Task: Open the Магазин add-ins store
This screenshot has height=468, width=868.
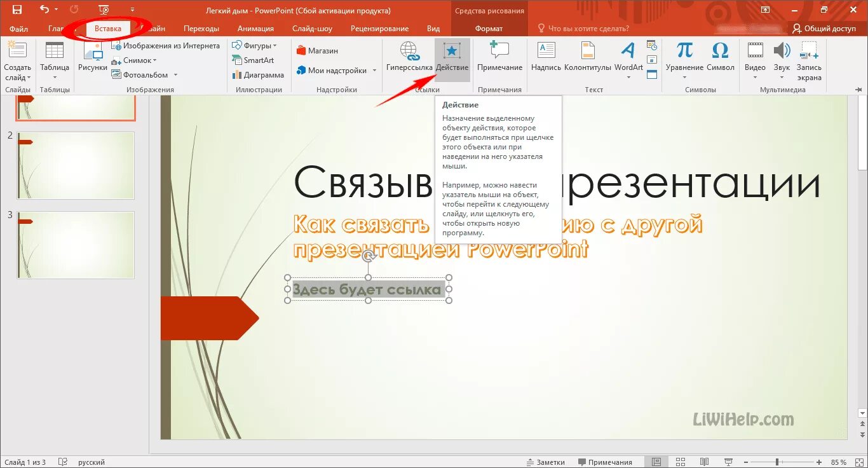Action: [318, 51]
